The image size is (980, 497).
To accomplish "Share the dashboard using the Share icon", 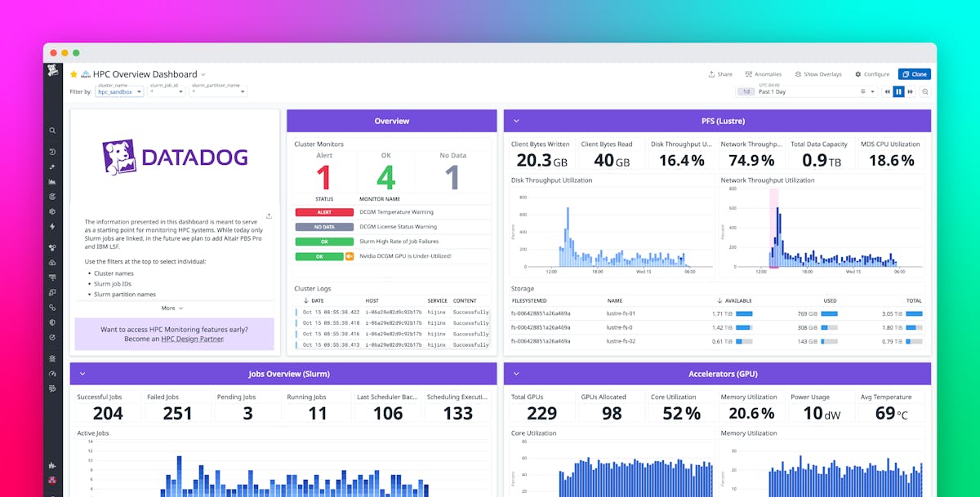I will tap(719, 73).
